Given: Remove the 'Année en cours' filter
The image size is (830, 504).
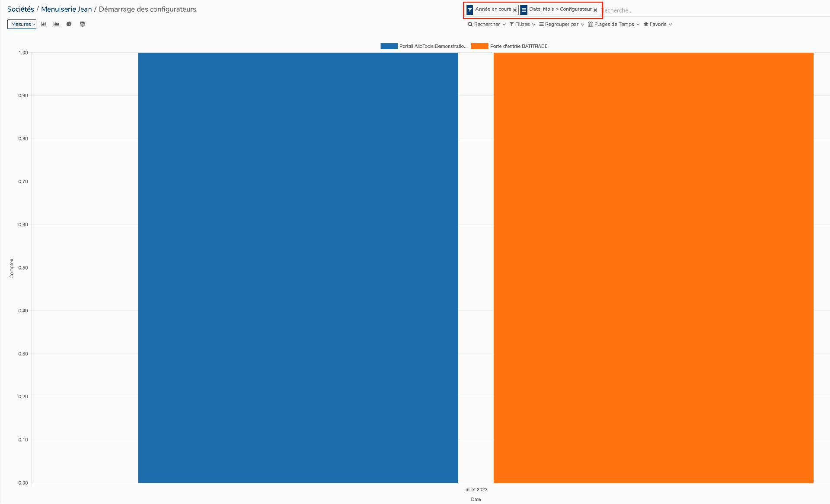Looking at the screenshot, I should tap(515, 10).
